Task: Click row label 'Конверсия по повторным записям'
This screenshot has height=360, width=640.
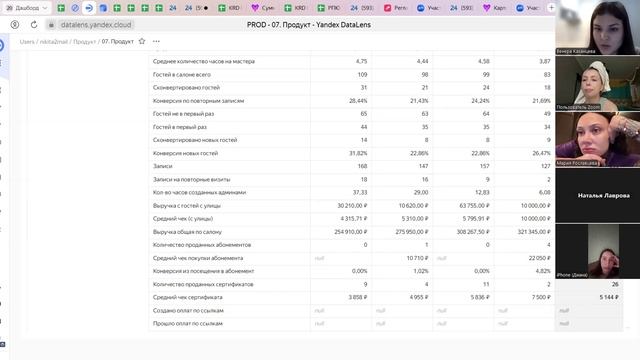Action: [198, 100]
